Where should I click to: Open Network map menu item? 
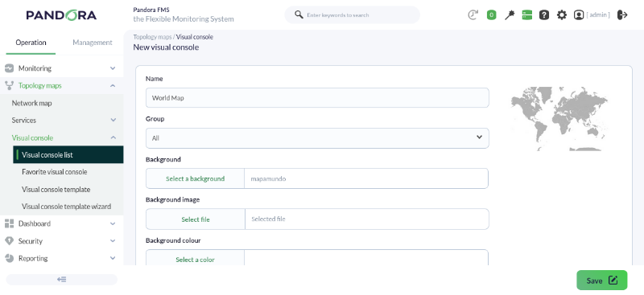click(31, 103)
